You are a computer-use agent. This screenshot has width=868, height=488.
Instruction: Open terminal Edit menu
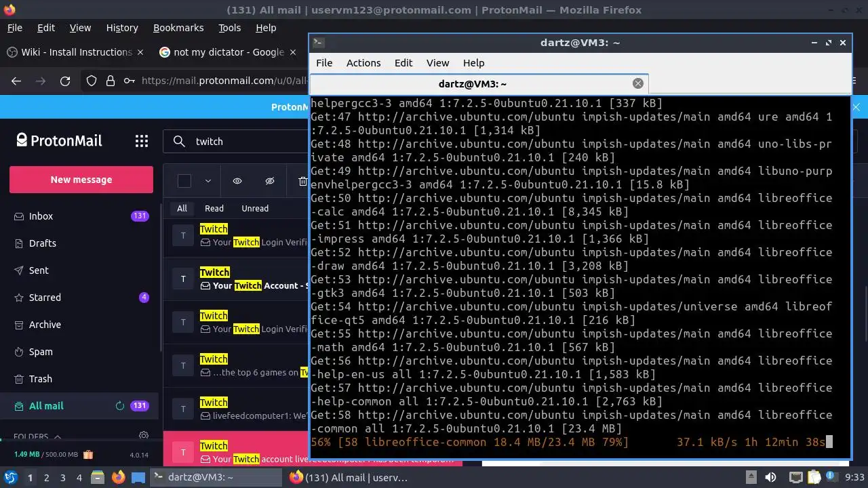[403, 62]
